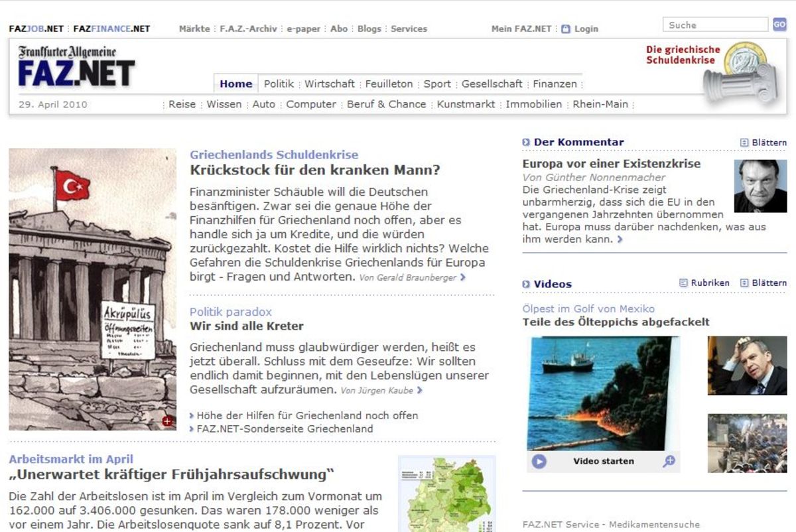The width and height of the screenshot is (796, 532).
Task: Select the Finanzen tab
Action: pos(555,84)
